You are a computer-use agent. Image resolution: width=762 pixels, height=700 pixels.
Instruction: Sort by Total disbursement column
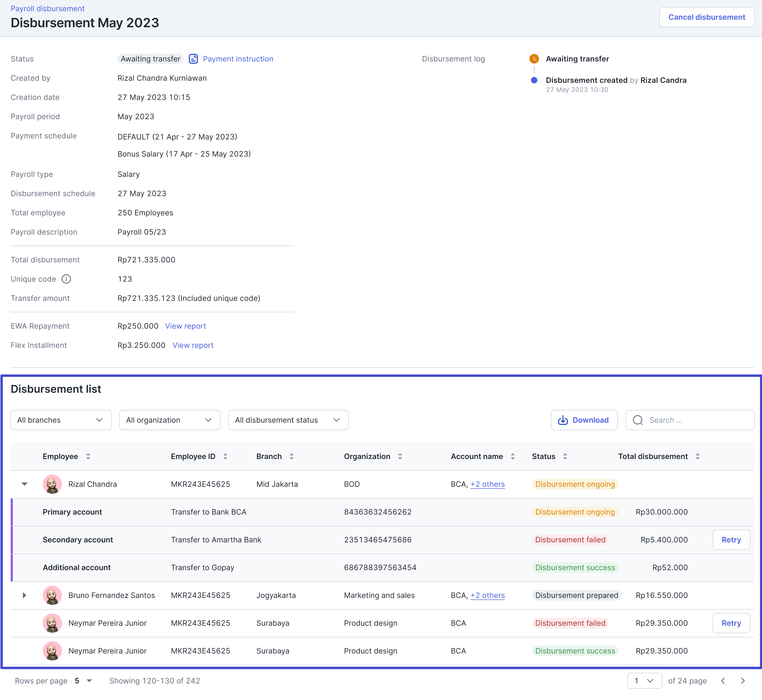(x=698, y=456)
